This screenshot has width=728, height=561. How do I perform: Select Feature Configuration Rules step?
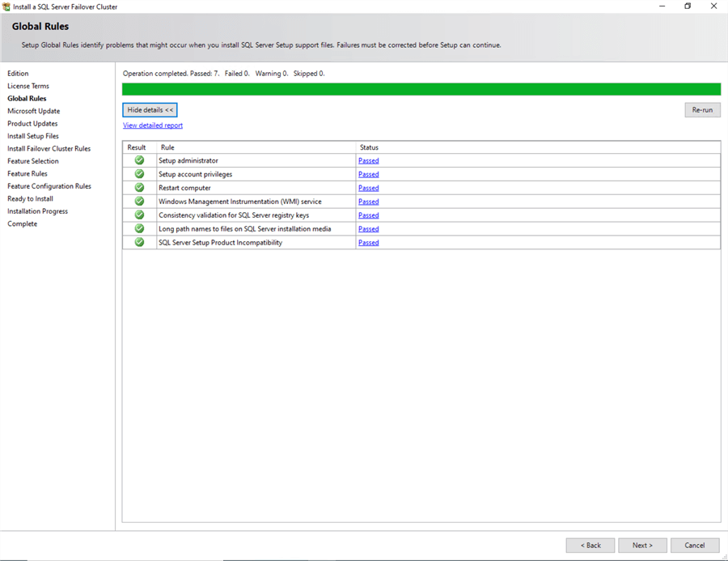pos(49,186)
